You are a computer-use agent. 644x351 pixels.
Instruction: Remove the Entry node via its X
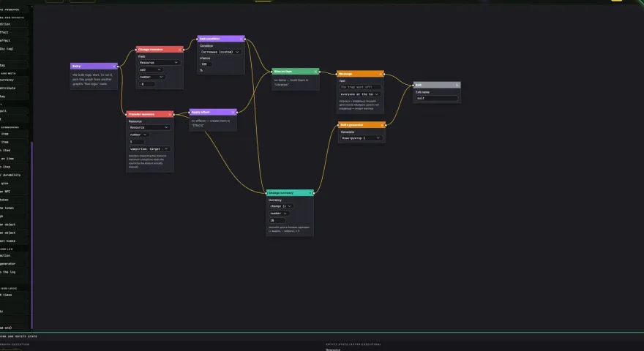[113, 66]
